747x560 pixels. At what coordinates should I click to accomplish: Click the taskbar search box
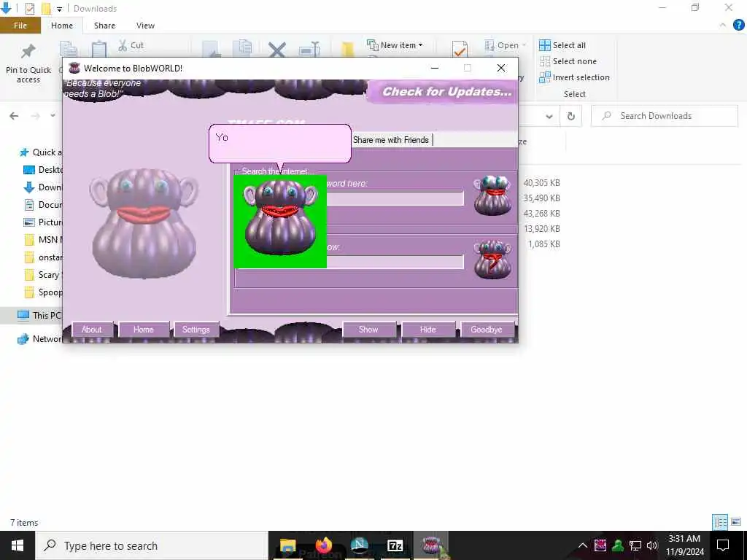point(152,545)
